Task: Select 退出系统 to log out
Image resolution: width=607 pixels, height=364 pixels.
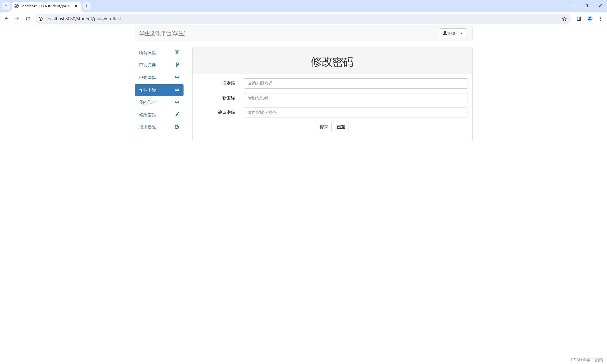Action: pyautogui.click(x=159, y=127)
